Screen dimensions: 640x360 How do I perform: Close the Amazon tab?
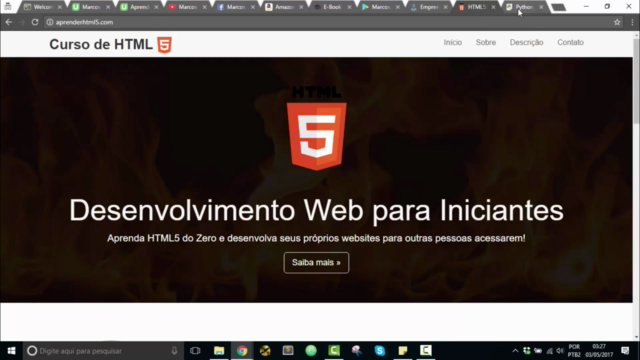click(x=301, y=7)
